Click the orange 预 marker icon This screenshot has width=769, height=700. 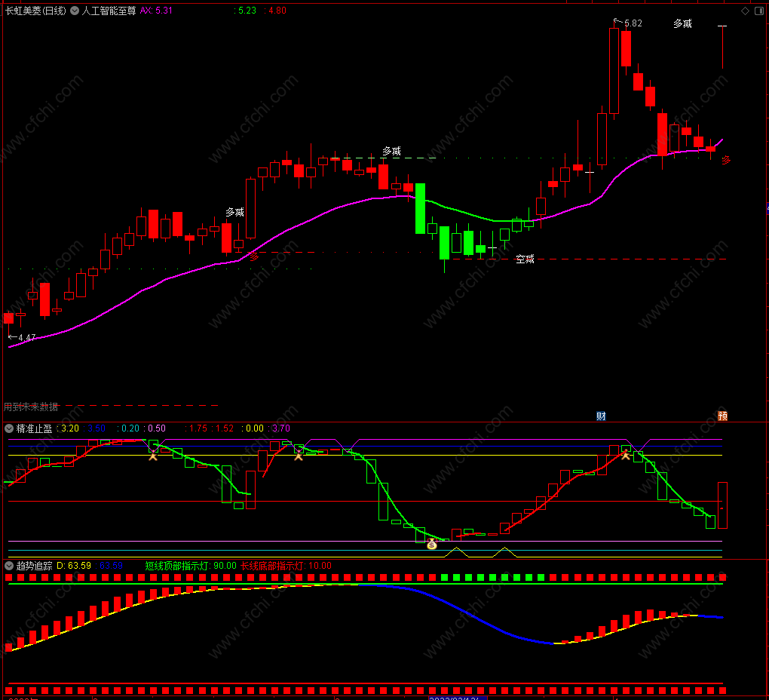pyautogui.click(x=722, y=416)
